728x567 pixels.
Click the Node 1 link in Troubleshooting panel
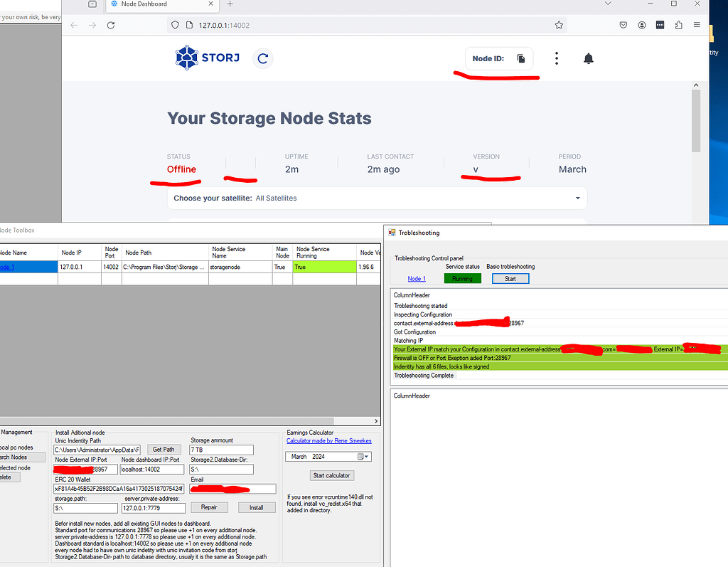click(x=417, y=279)
